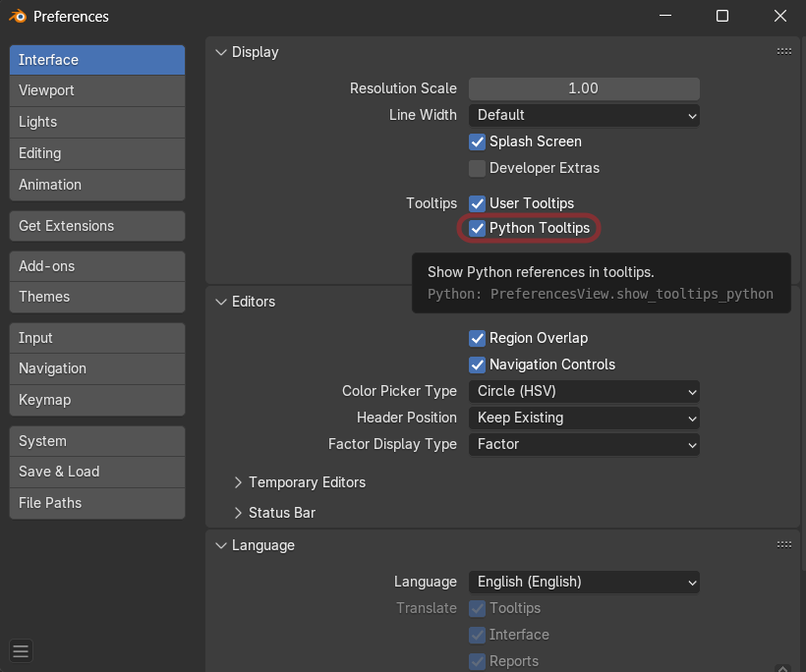
Task: Click the Resolution Scale value field
Action: (584, 88)
